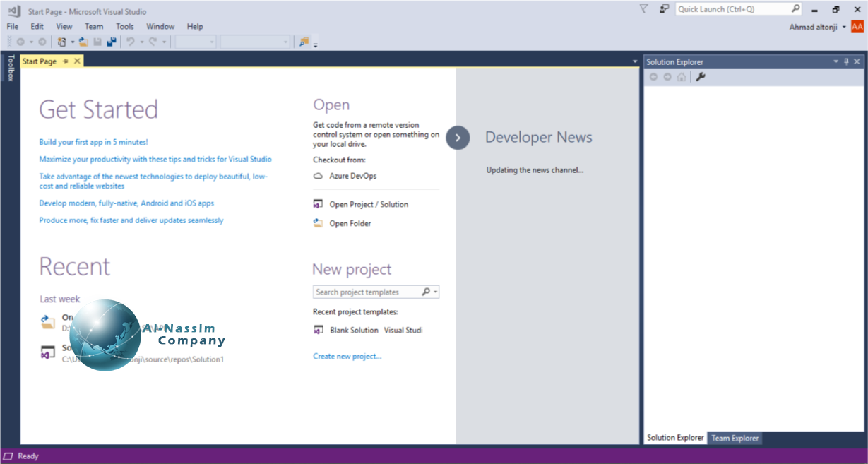Click the Visual Studio logo icon
The width and height of the screenshot is (868, 464).
point(14,10)
